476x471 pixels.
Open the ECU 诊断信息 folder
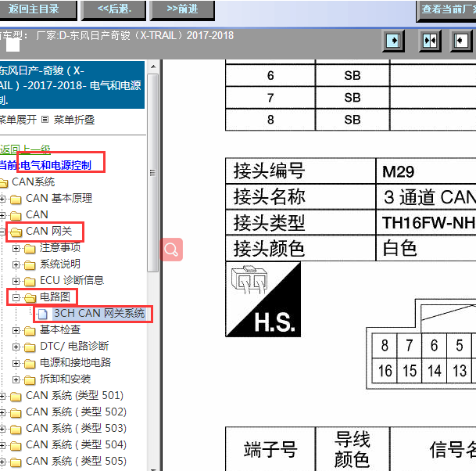click(72, 280)
